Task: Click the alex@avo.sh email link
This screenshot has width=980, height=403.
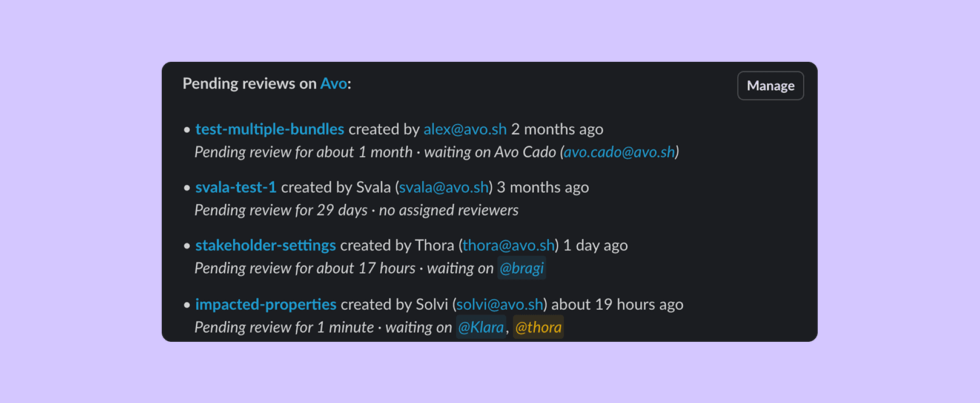Action: pos(465,129)
